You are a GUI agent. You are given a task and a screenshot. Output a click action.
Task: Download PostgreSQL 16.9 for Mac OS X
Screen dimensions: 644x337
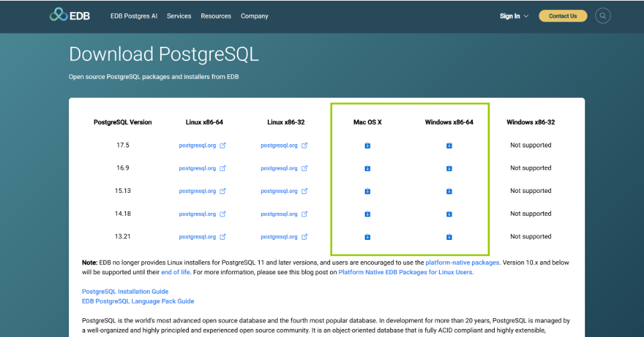(x=368, y=168)
